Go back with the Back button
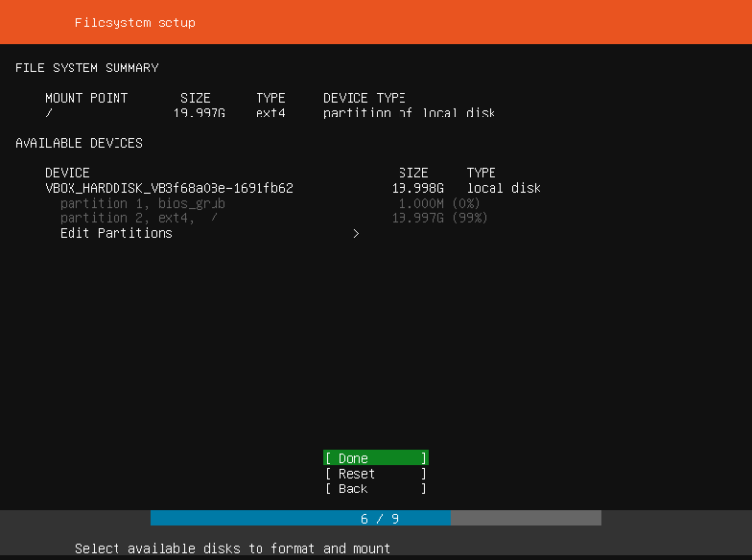 [x=375, y=489]
